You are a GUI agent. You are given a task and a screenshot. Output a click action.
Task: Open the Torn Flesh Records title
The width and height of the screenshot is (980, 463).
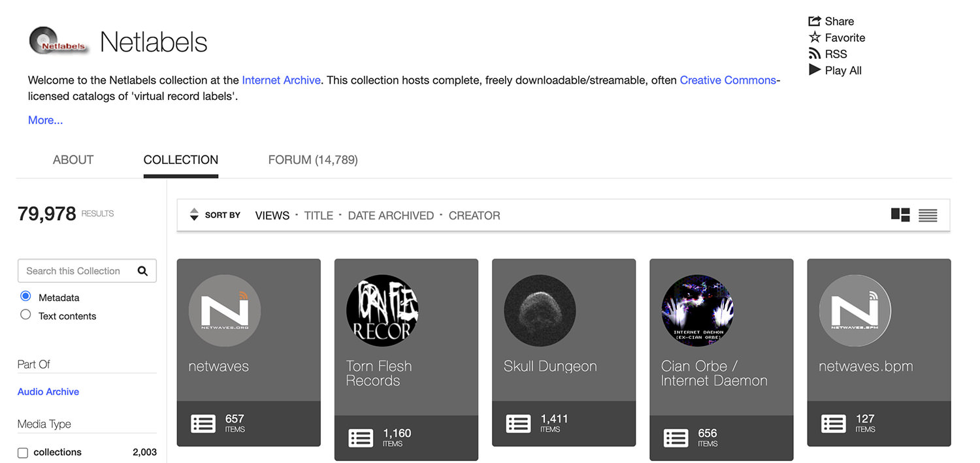pos(379,374)
